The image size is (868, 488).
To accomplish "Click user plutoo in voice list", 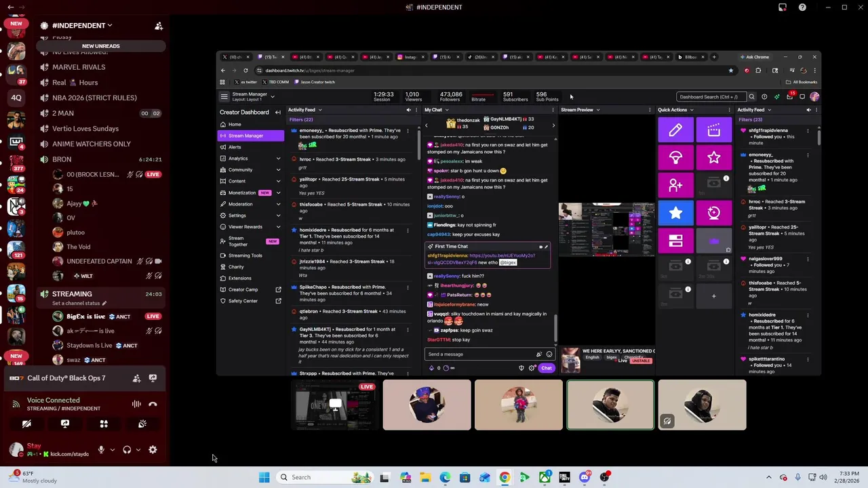I will 75,232.
